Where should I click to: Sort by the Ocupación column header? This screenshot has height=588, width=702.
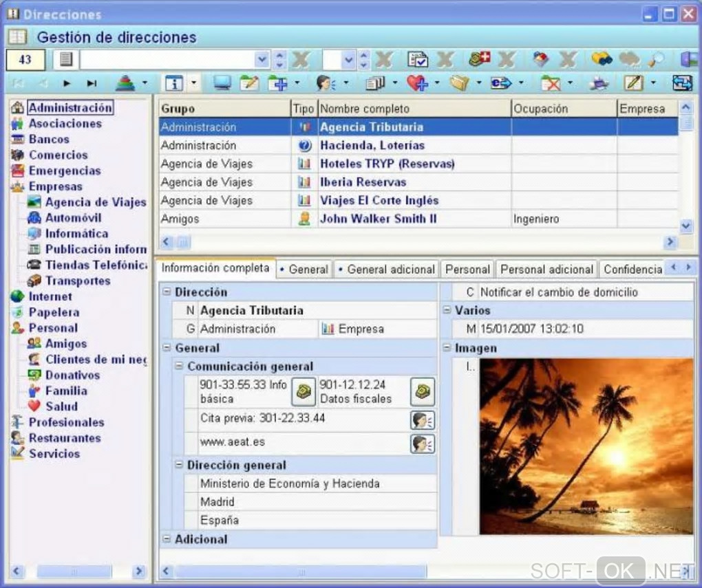coord(564,109)
